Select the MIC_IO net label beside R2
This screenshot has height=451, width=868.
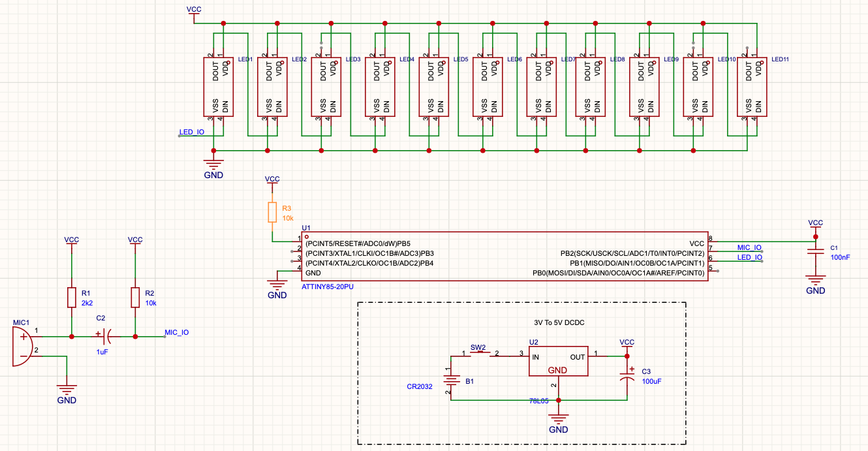(177, 332)
